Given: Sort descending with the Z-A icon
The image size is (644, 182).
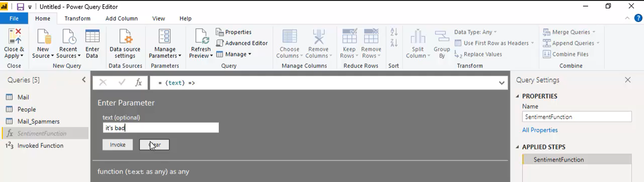Looking at the screenshot, I should coord(394,43).
